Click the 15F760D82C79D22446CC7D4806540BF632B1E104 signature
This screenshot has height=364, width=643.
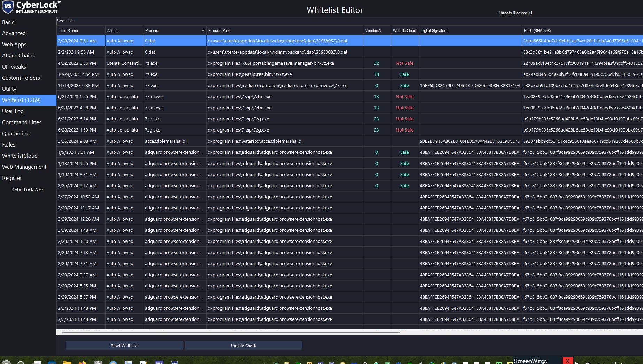tap(470, 85)
